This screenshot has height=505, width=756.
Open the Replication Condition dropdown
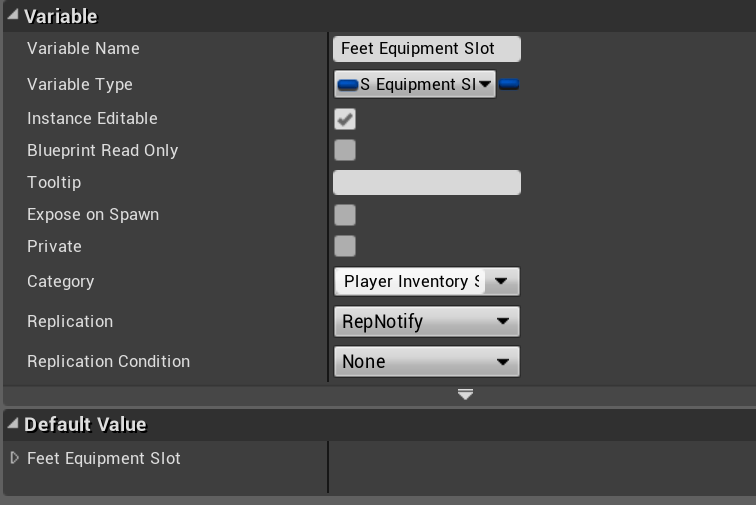[x=426, y=362]
